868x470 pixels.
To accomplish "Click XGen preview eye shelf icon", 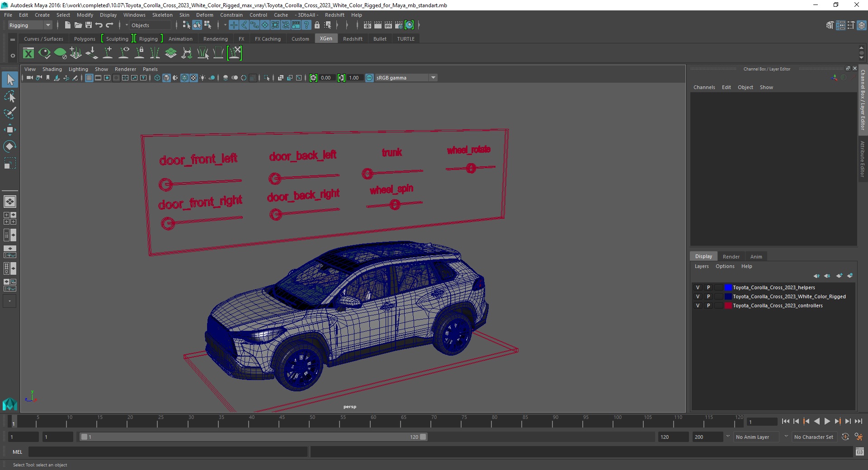I will click(x=44, y=53).
